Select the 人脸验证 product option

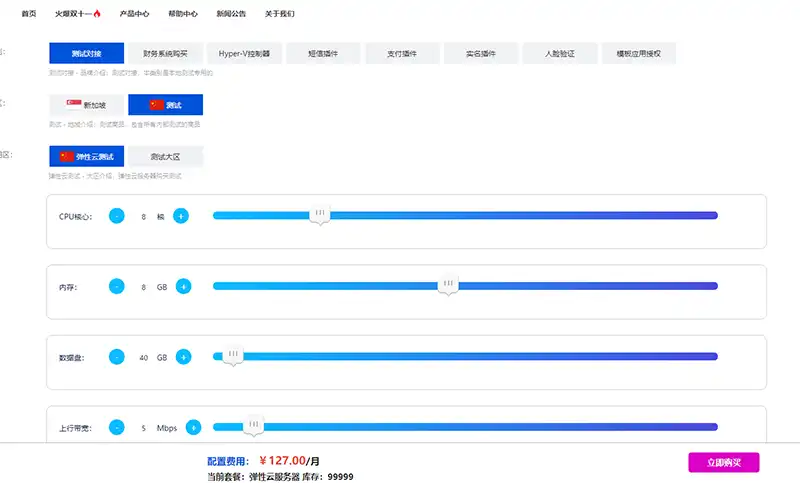pyautogui.click(x=561, y=54)
